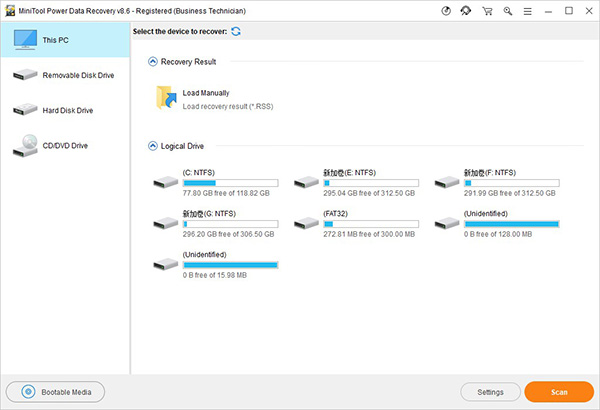Select the FAT32 partition drive icon

[x=306, y=223]
